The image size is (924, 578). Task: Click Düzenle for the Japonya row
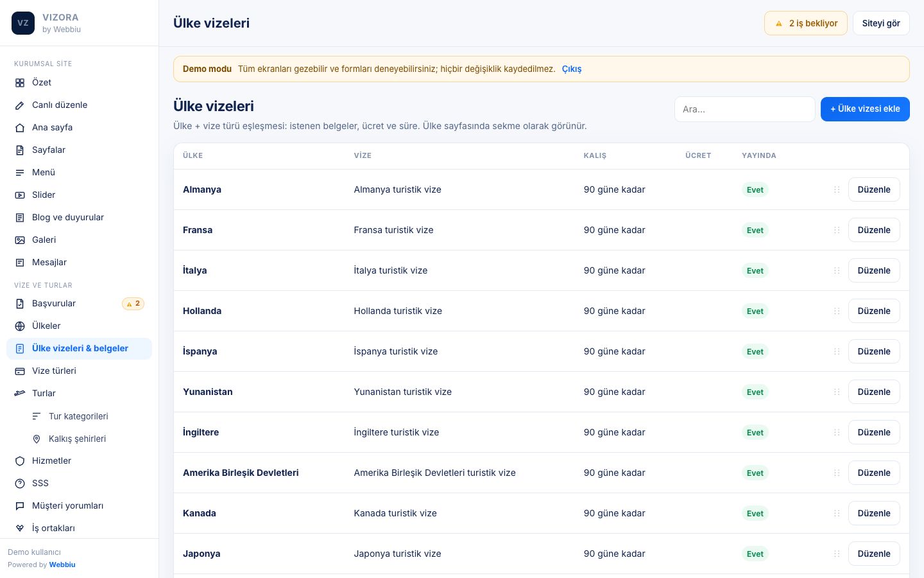coord(874,554)
